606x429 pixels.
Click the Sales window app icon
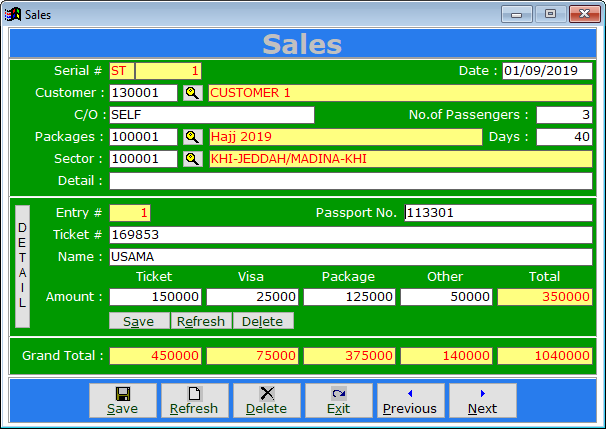coord(12,15)
